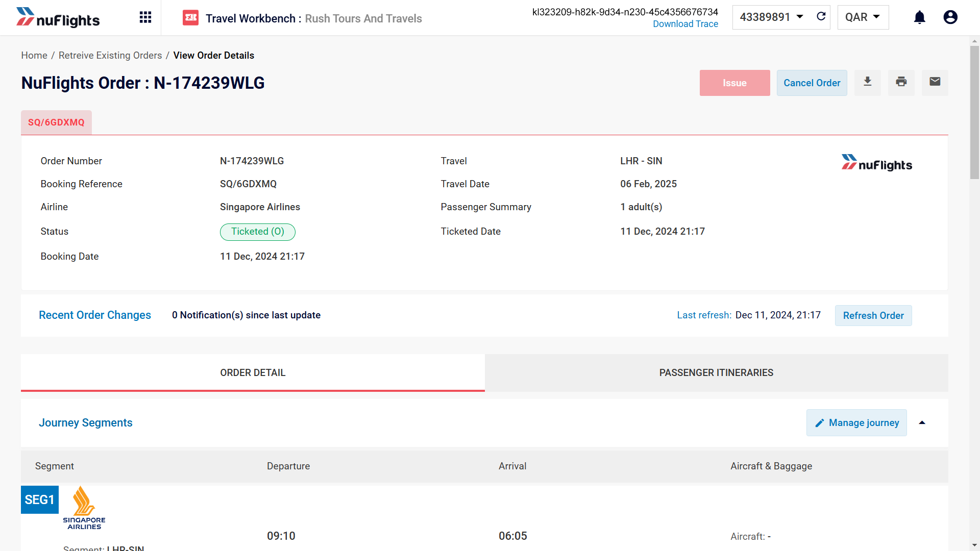Click the Refresh Order button
This screenshot has width=980, height=551.
click(x=873, y=315)
